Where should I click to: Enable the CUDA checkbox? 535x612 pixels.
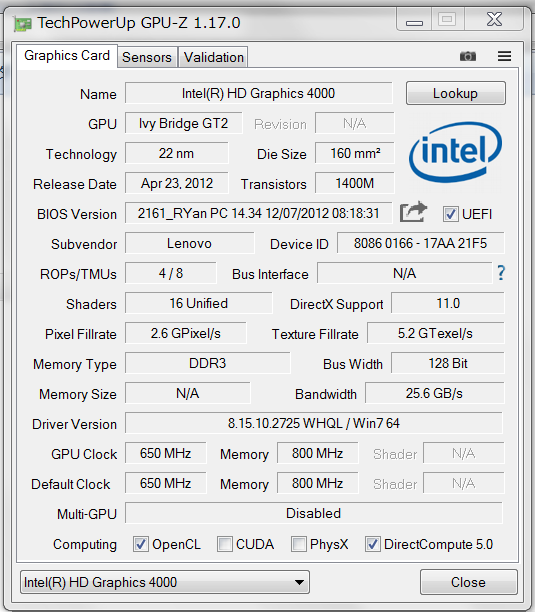[x=224, y=544]
